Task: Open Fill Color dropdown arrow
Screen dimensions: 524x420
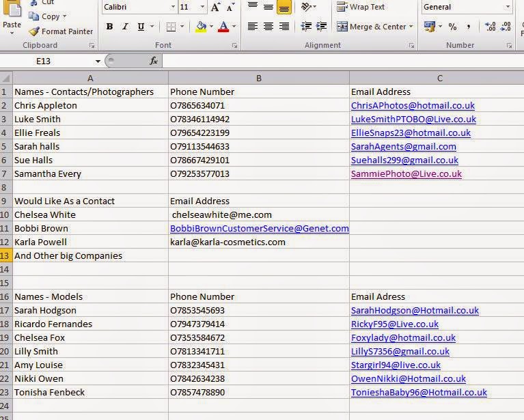Action: pos(211,27)
